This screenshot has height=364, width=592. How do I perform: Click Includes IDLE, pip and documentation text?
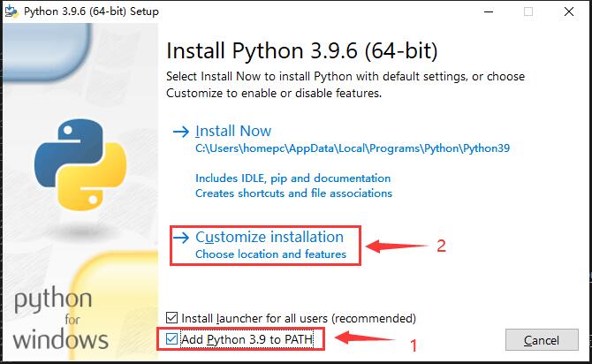coord(292,178)
